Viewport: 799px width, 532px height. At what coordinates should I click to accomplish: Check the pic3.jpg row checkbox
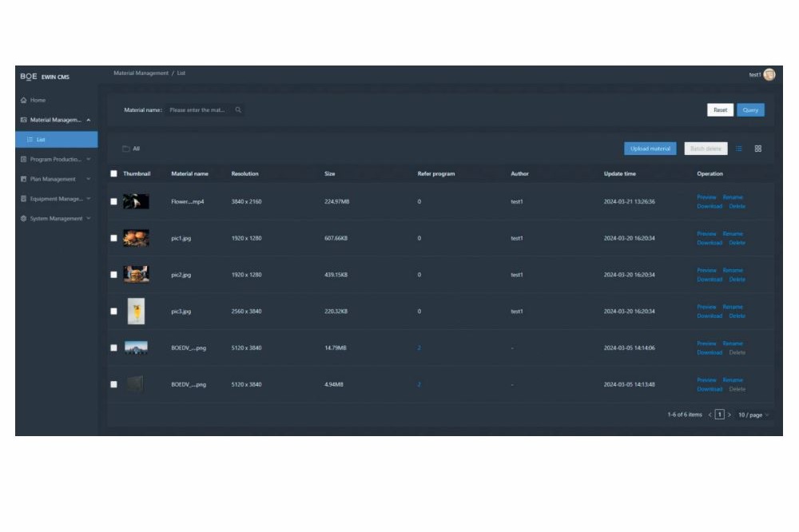pyautogui.click(x=113, y=312)
